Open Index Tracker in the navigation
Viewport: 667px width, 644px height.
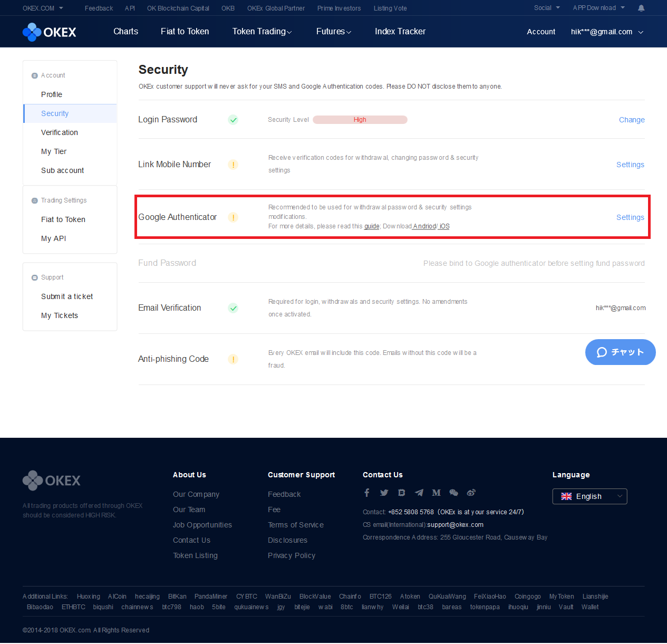(400, 32)
